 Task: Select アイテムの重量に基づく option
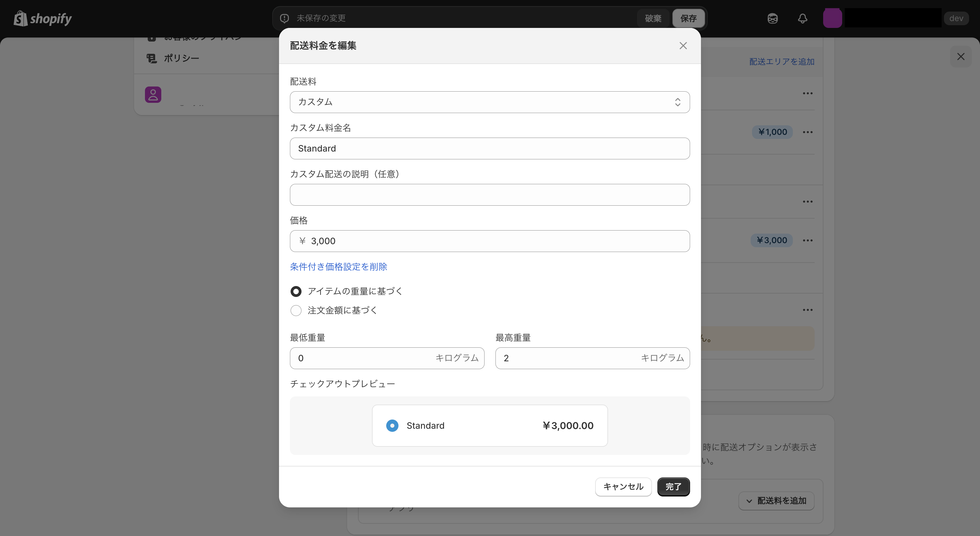(x=296, y=291)
